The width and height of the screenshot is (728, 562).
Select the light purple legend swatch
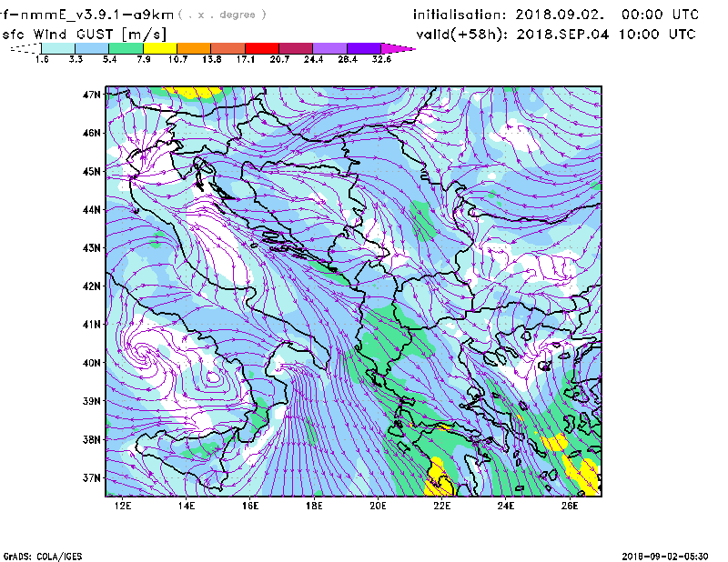point(329,48)
